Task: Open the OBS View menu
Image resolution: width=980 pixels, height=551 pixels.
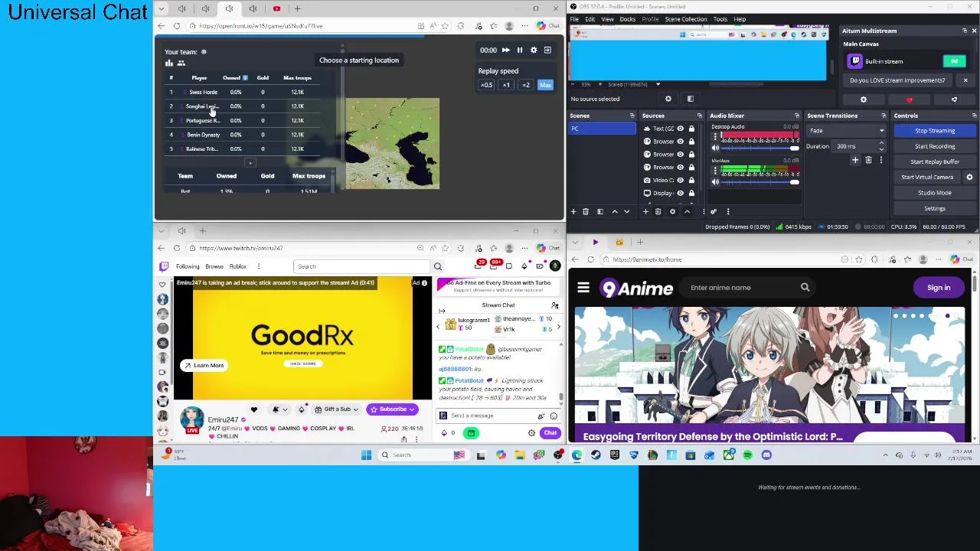Action: pos(607,19)
